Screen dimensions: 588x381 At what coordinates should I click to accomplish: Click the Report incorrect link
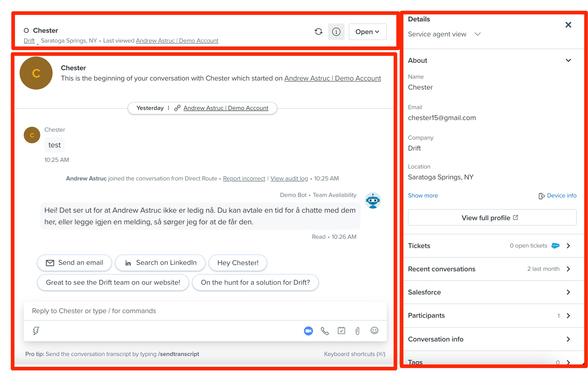click(x=244, y=179)
